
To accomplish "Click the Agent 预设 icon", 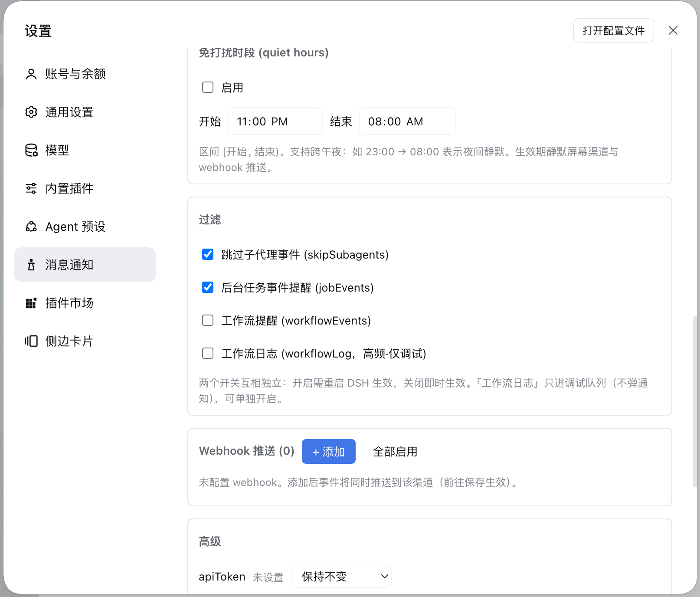I will point(31,227).
